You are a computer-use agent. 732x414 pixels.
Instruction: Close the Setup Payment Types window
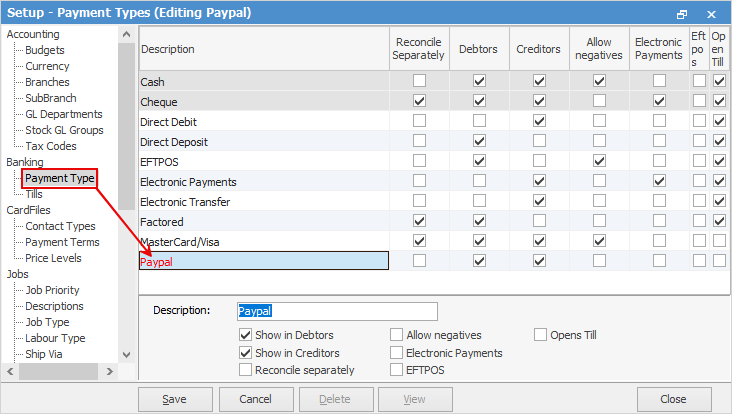(x=711, y=14)
